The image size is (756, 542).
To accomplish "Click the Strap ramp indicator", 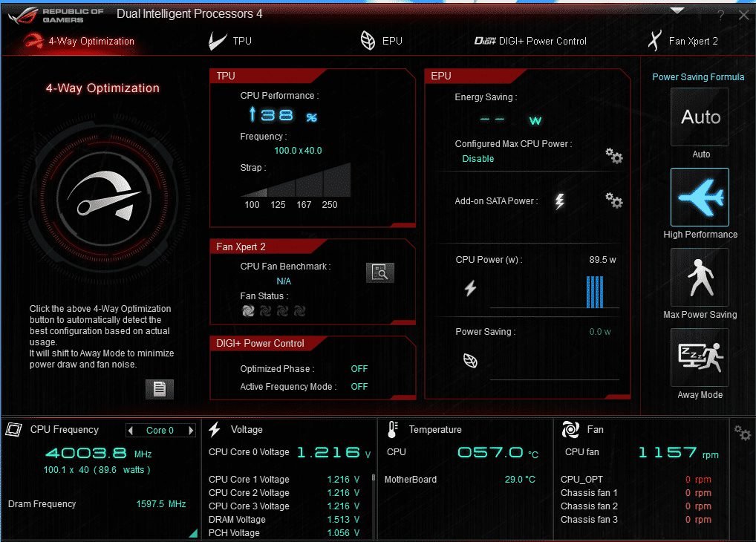I will pyautogui.click(x=296, y=180).
